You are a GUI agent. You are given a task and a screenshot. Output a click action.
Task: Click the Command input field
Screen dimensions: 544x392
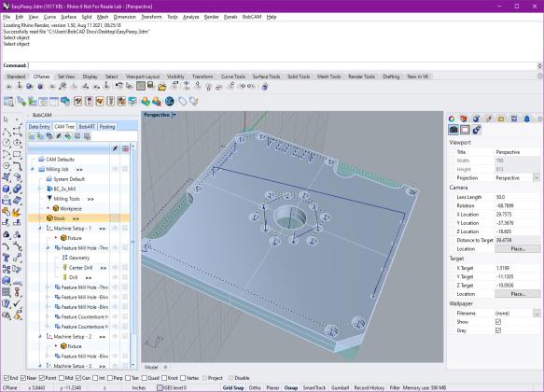[x=283, y=65]
